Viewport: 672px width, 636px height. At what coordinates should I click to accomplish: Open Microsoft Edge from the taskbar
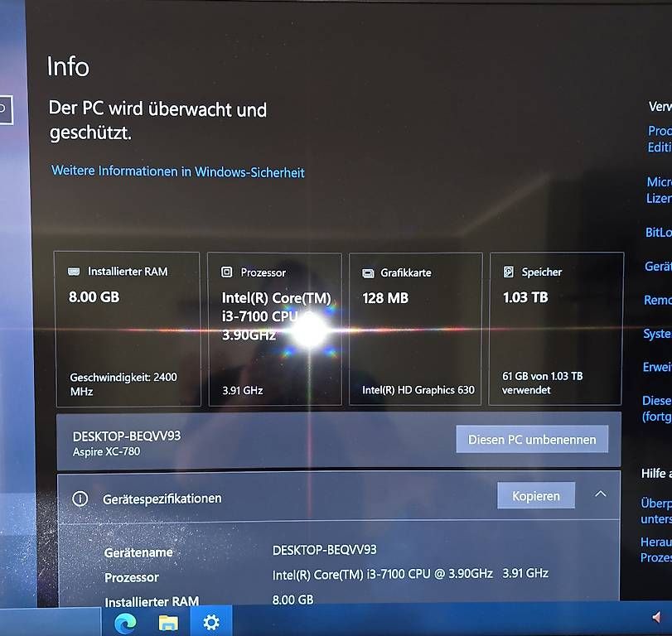(125, 623)
